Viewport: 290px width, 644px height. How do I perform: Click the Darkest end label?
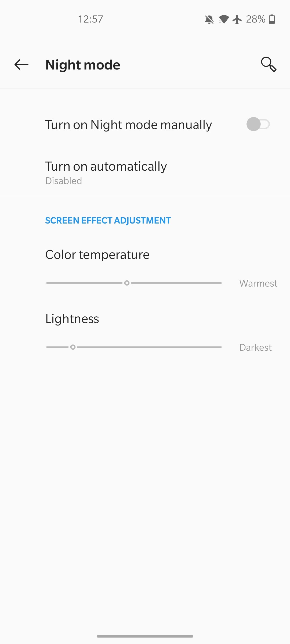(x=256, y=347)
